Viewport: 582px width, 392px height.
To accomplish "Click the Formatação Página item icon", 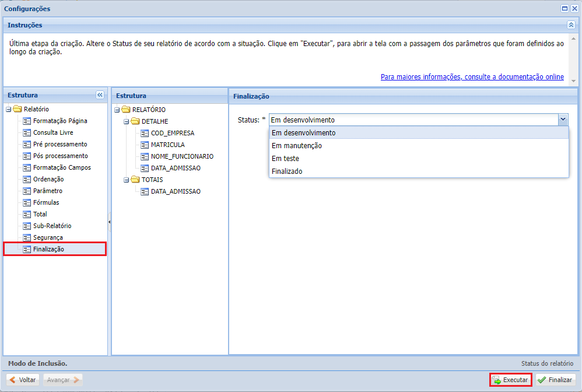I will 27,121.
